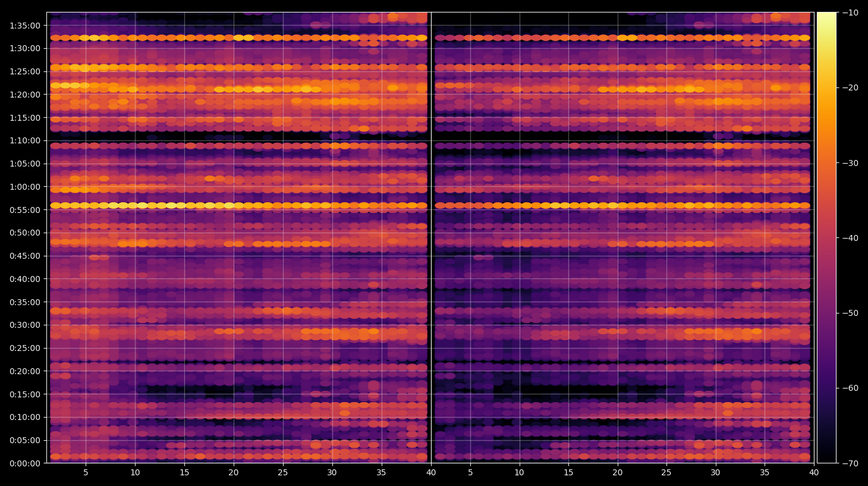Click the colorbar gradient strip

point(826,237)
